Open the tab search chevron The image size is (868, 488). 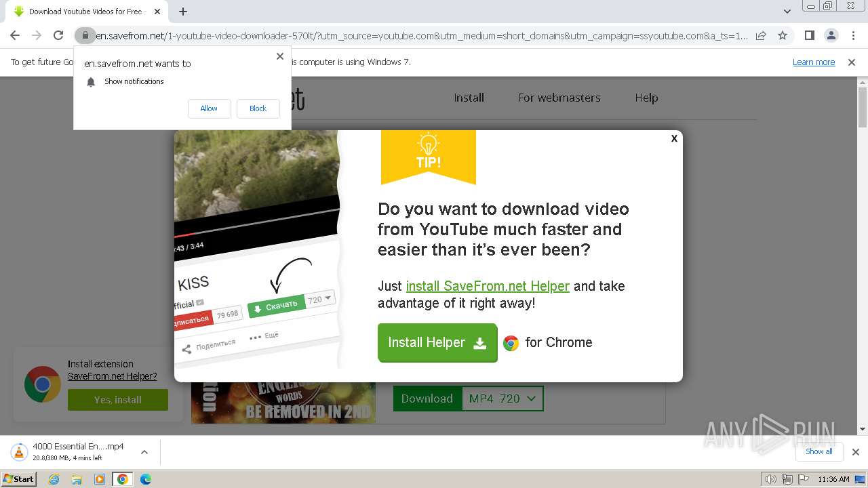tap(787, 12)
